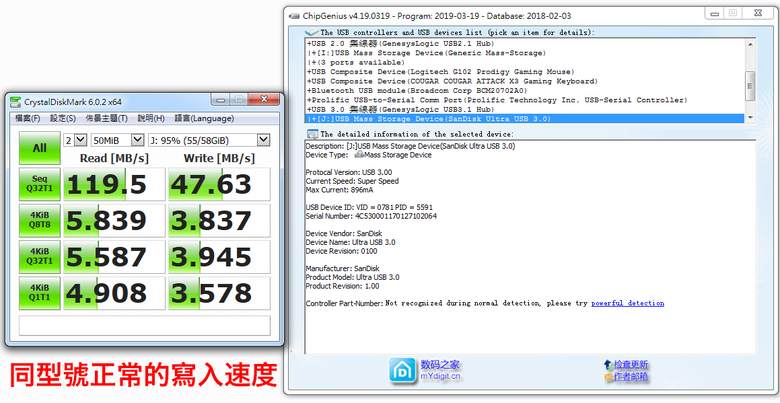780x403 pixels.
Task: Click the USB Device ID VID PID line
Action: point(367,207)
